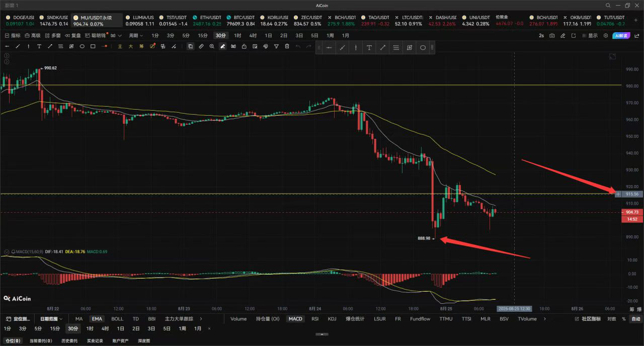The image size is (644, 346).
Task: Switch to the ETH/USDT ticker tab
Action: pos(207,20)
